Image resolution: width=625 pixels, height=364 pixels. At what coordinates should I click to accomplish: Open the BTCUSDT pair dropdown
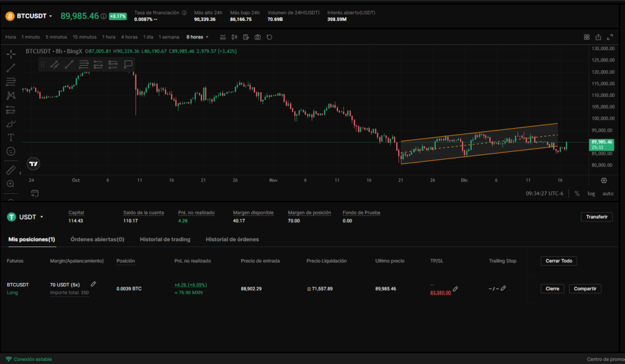click(x=34, y=16)
